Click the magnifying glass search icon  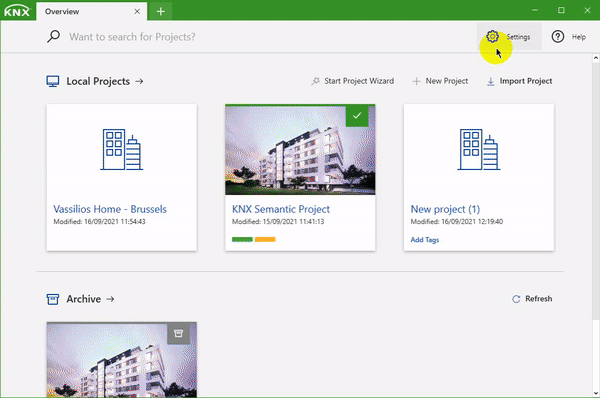[54, 37]
